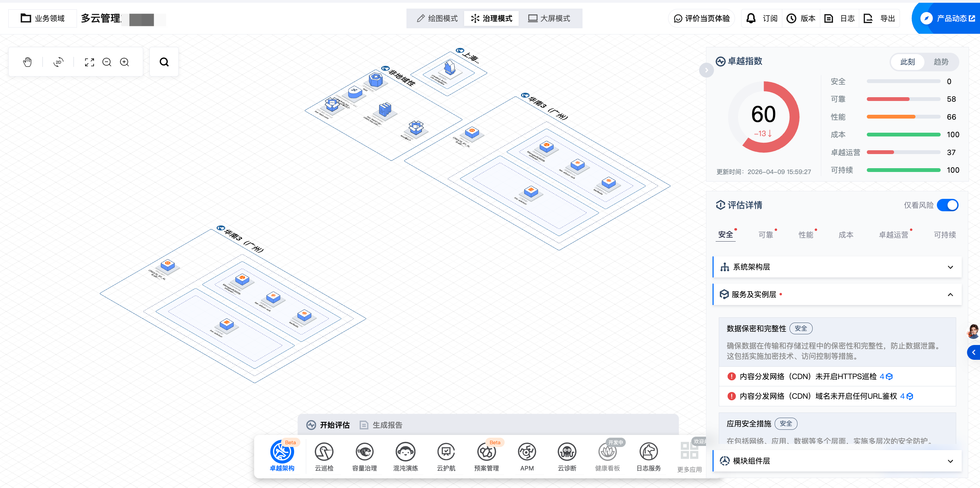Open the canvas search button

tap(164, 62)
